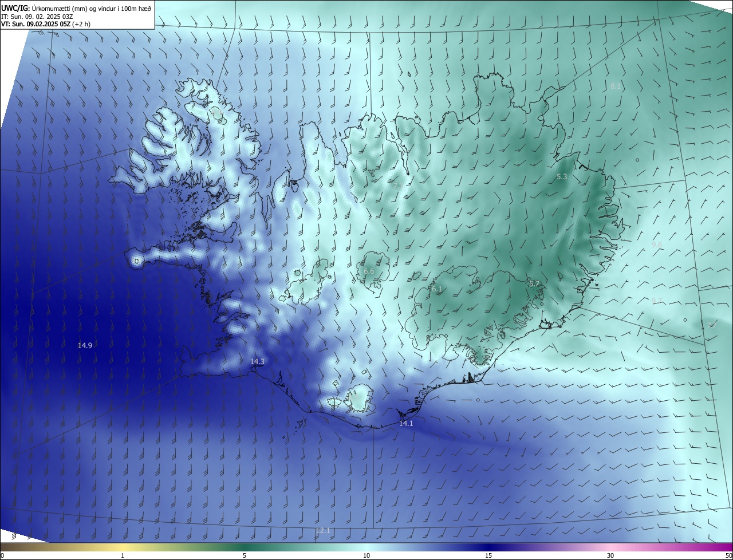This screenshot has height=560, width=733.
Task: Click the 14.3 value label on the southwest coast
Action: coord(257,361)
